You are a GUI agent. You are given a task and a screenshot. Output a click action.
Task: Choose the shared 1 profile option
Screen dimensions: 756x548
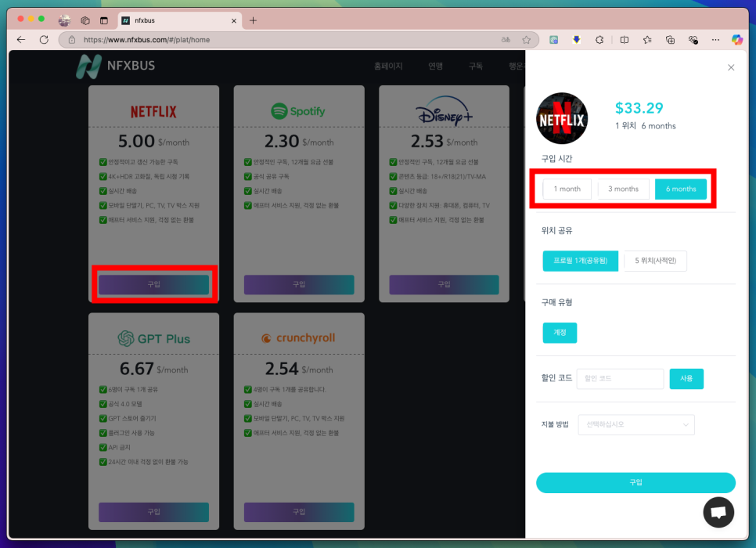tap(581, 261)
